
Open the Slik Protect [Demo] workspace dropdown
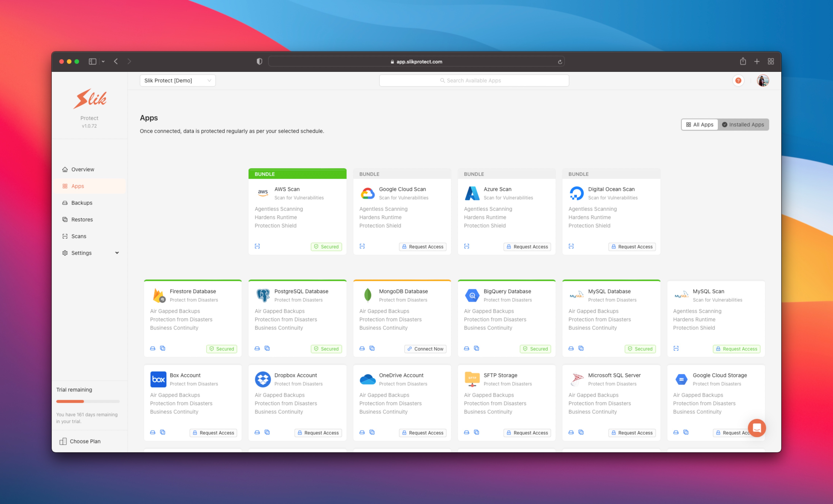point(177,80)
